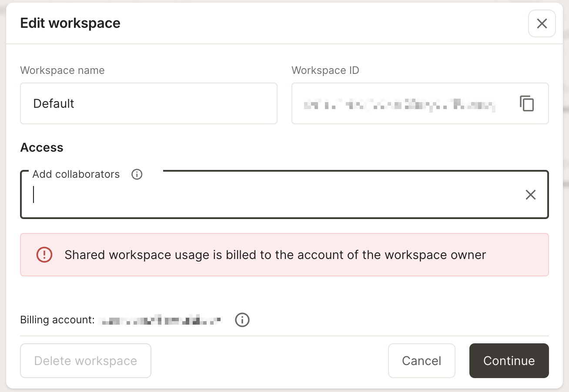Clear the Add collaborators field

[531, 195]
